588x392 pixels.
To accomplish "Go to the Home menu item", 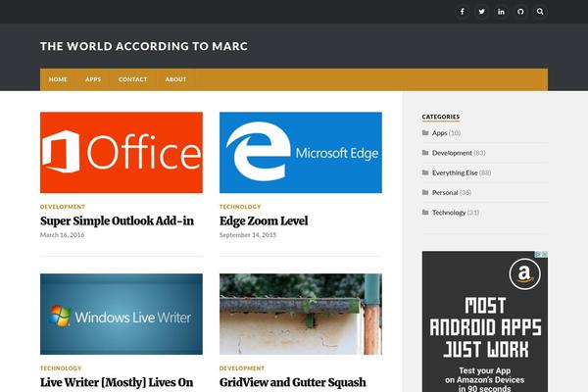I will point(58,79).
